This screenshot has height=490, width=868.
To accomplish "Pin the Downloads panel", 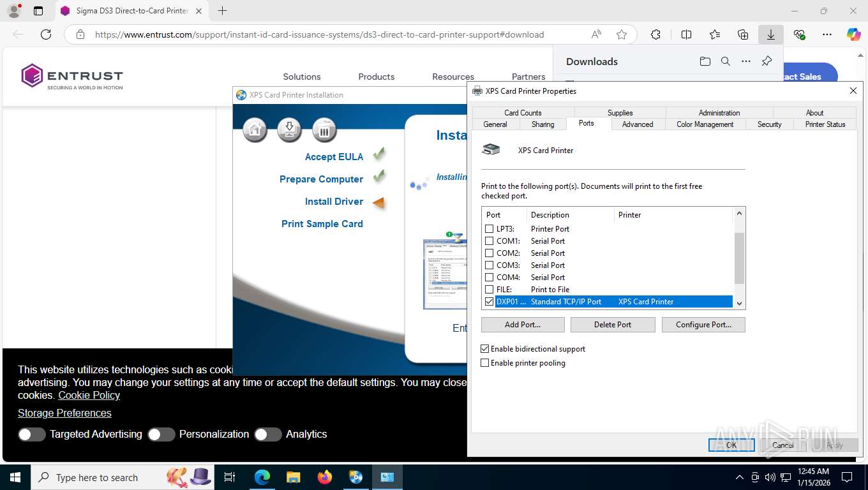I will [767, 61].
